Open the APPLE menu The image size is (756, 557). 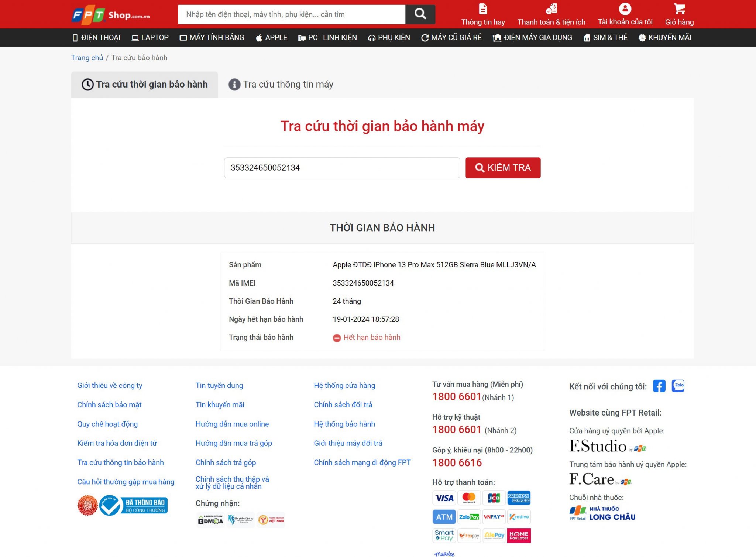pos(271,38)
